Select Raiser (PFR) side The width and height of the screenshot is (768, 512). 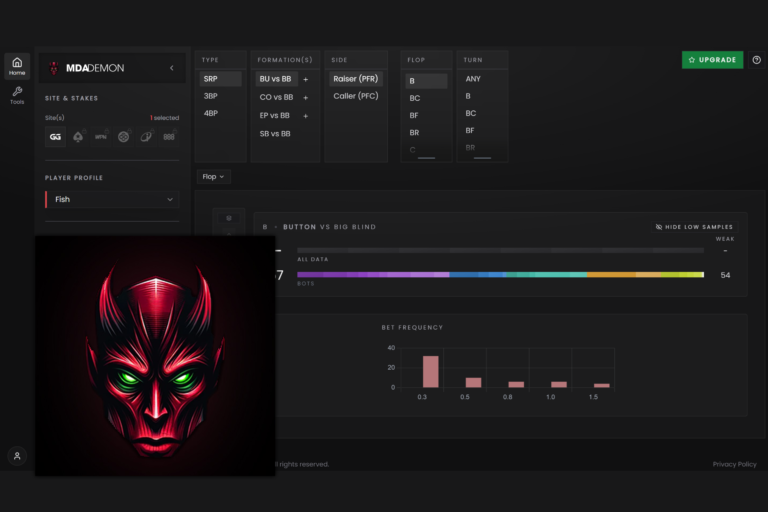pos(356,79)
